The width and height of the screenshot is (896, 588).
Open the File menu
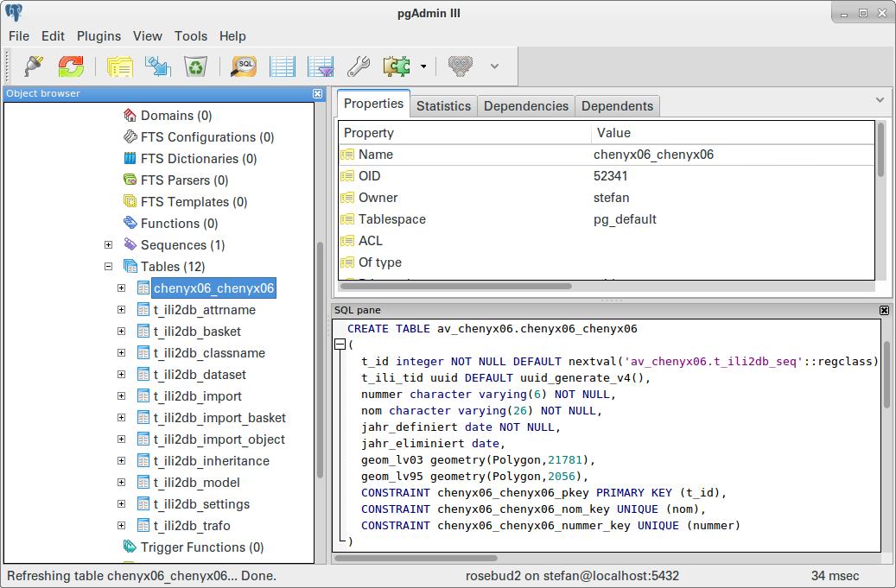pyautogui.click(x=19, y=36)
